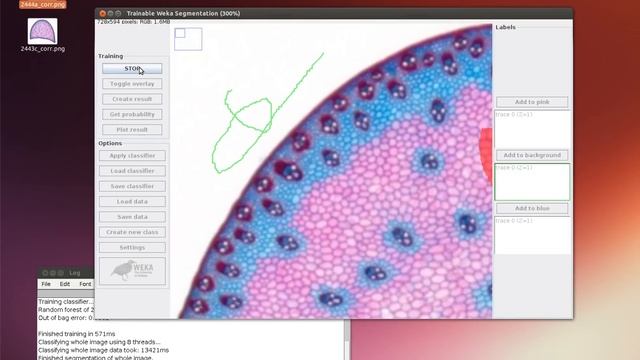This screenshot has width=640, height=360.
Task: Select the trace entry in blue list
Action: click(x=514, y=221)
